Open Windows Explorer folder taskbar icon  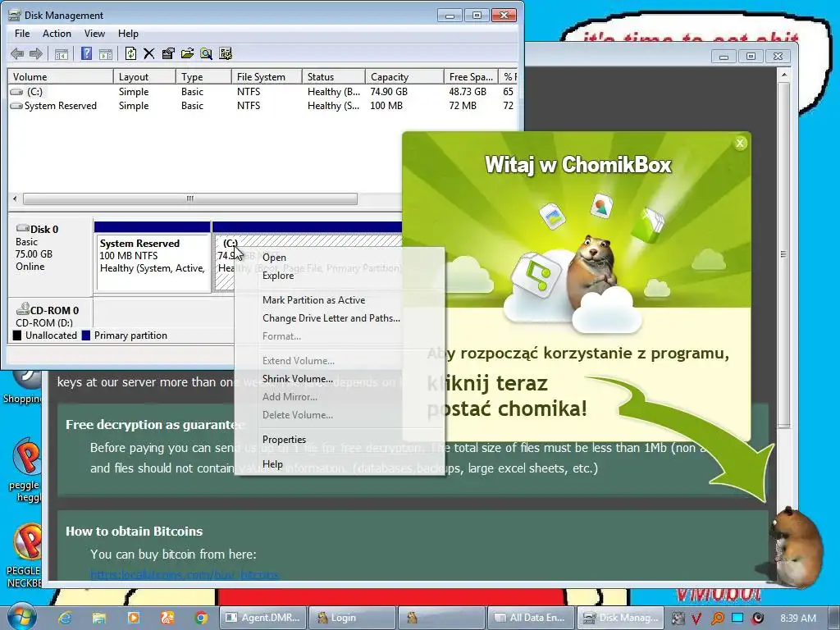pos(99,618)
